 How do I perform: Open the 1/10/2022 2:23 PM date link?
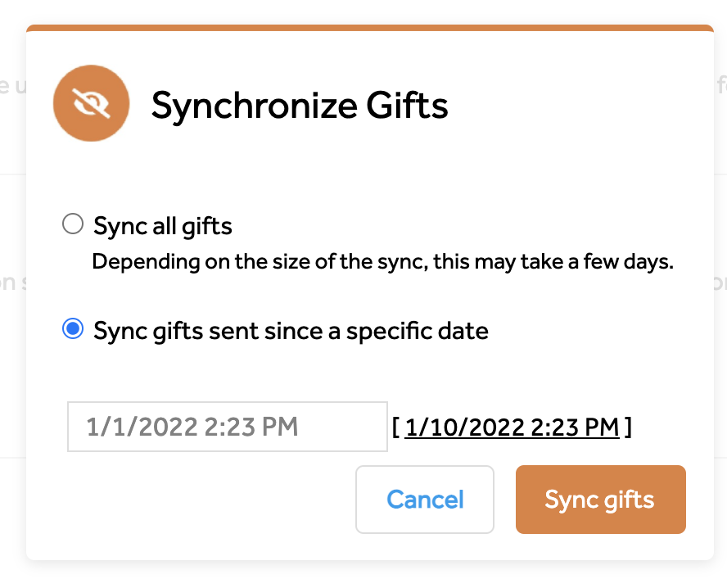512,427
